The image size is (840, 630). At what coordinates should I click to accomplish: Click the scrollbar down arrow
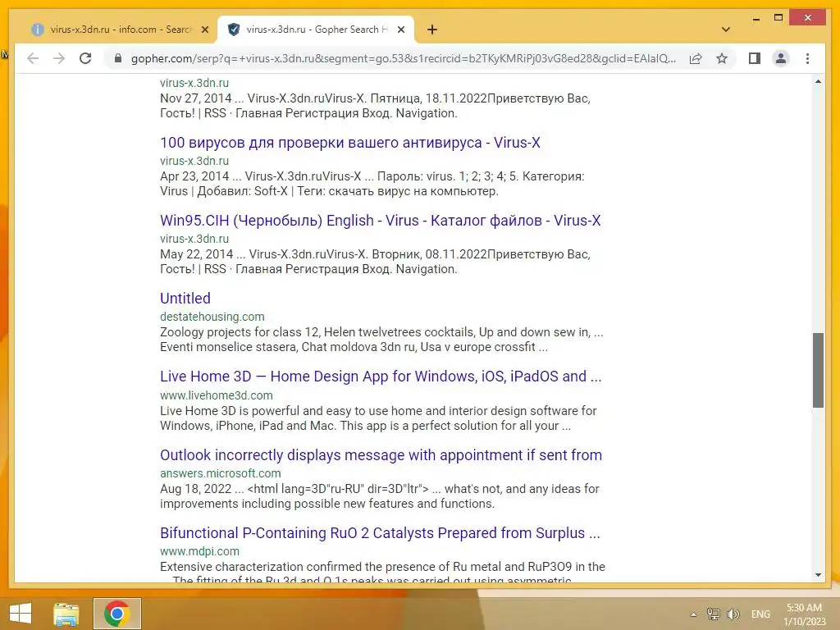(x=818, y=575)
